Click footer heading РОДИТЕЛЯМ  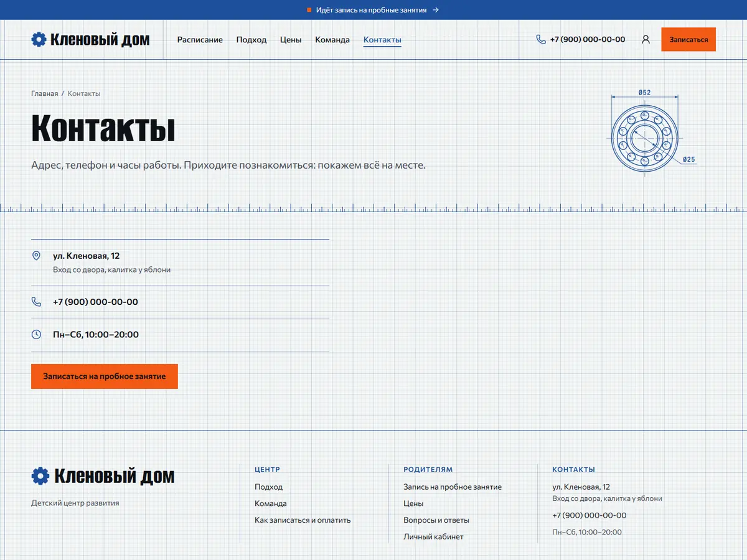[428, 469]
